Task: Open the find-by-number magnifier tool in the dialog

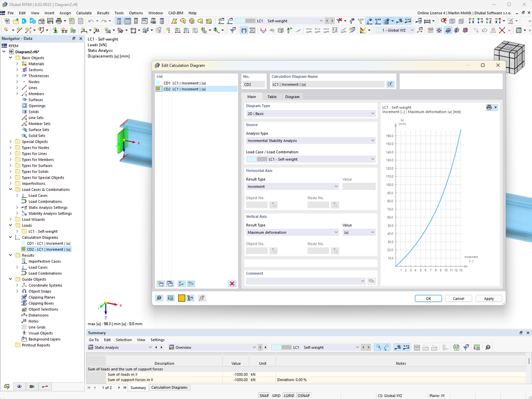Action: click(158, 297)
